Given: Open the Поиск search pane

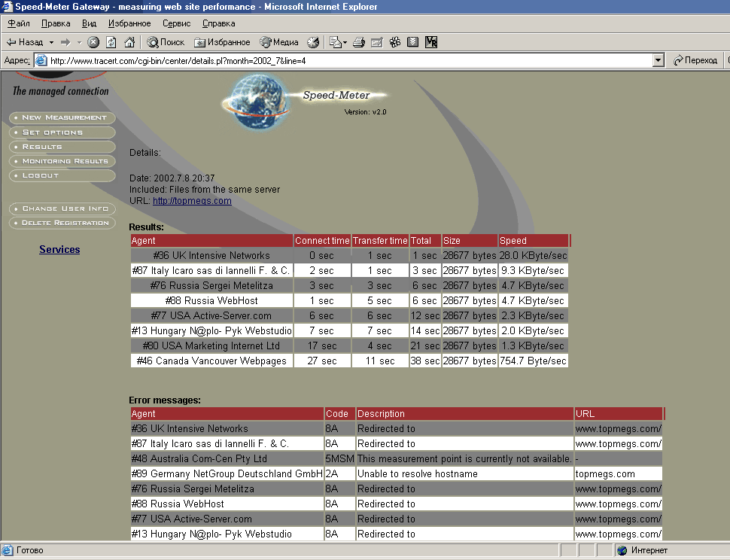Looking at the screenshot, I should pyautogui.click(x=166, y=42).
